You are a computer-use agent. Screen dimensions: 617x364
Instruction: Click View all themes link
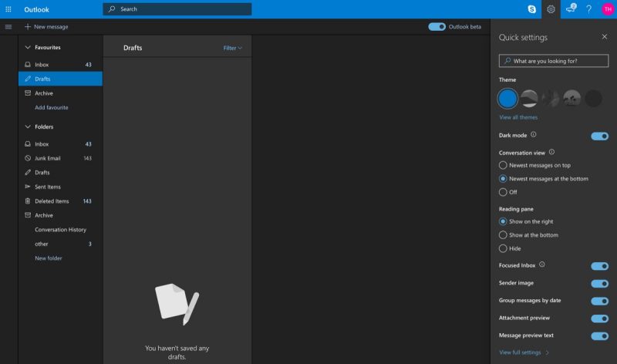pyautogui.click(x=518, y=117)
